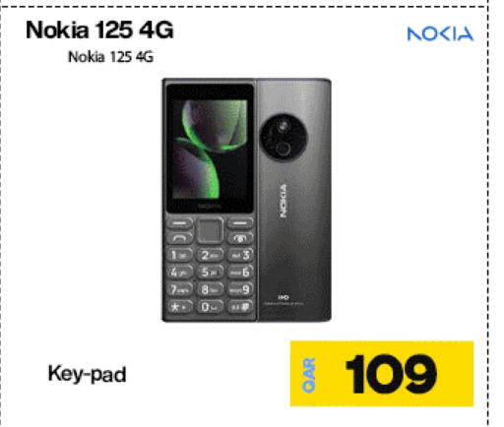This screenshot has height=427, width=504.
Task: Click the number 9 key on keypad
Action: point(240,289)
